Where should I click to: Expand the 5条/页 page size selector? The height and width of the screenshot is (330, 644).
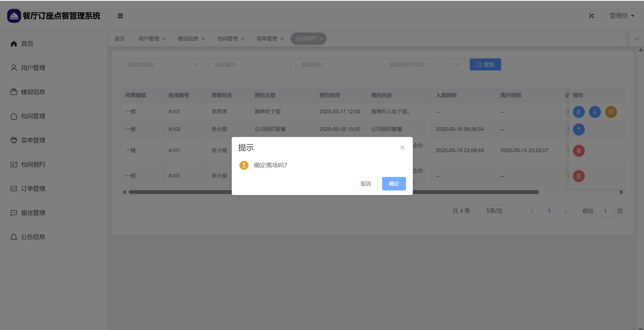coord(498,211)
